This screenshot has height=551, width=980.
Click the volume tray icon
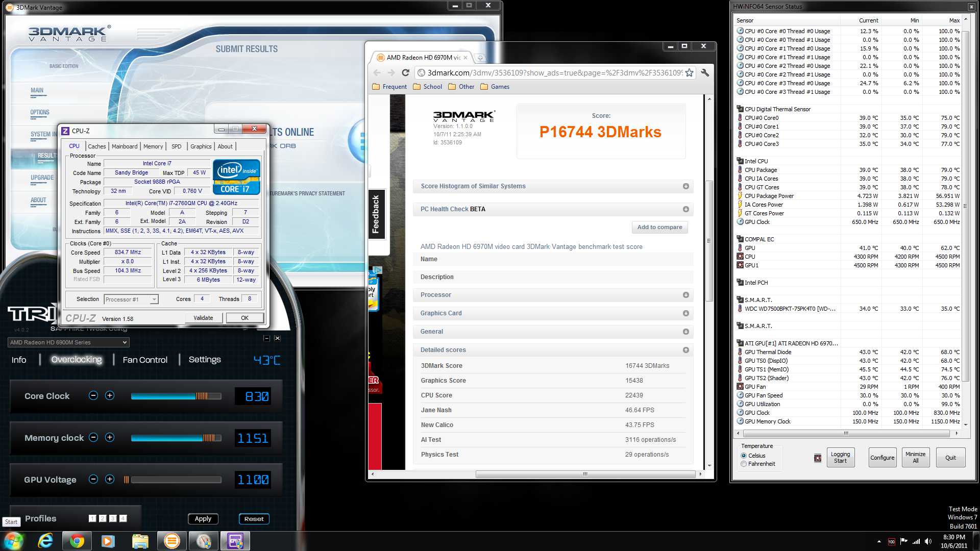pyautogui.click(x=928, y=541)
